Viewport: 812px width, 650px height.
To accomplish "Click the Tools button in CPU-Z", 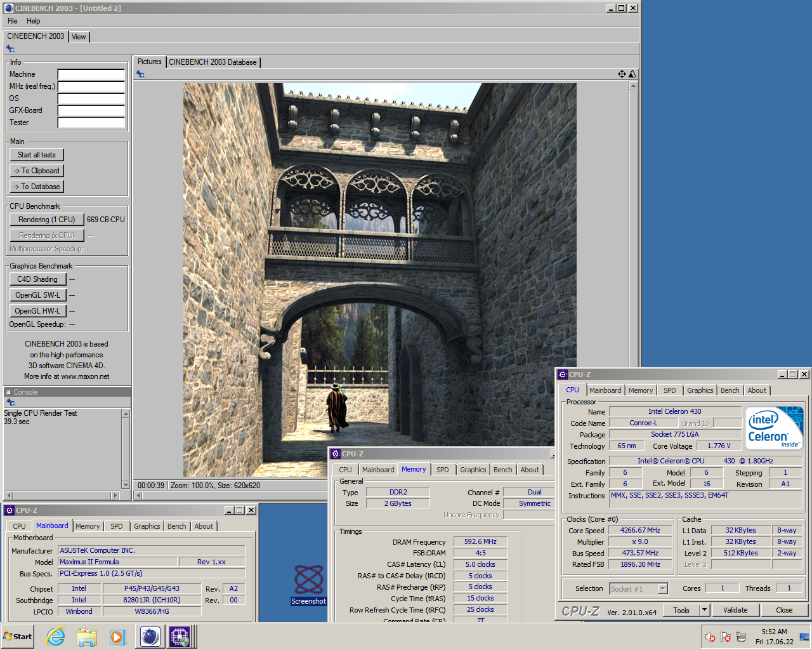I will coord(681,610).
